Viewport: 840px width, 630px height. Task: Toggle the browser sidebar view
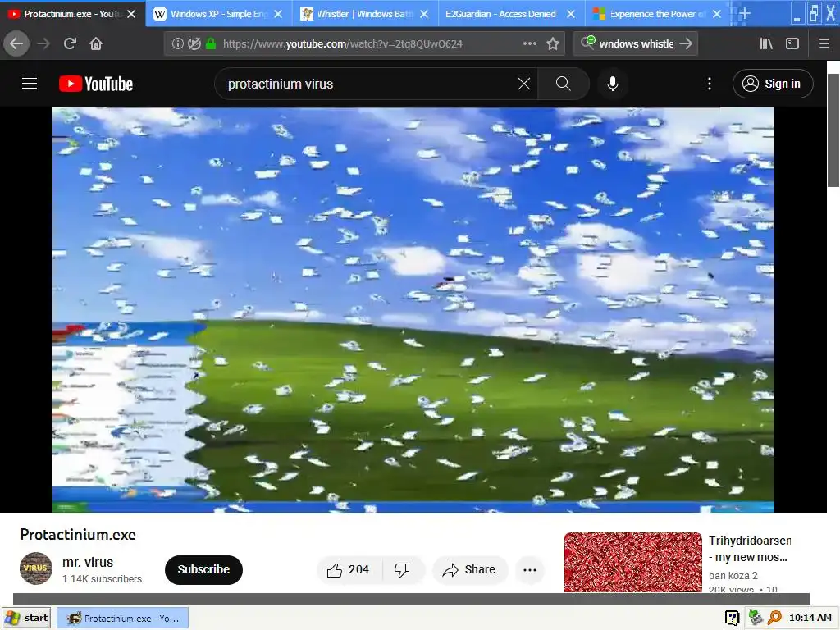click(792, 43)
